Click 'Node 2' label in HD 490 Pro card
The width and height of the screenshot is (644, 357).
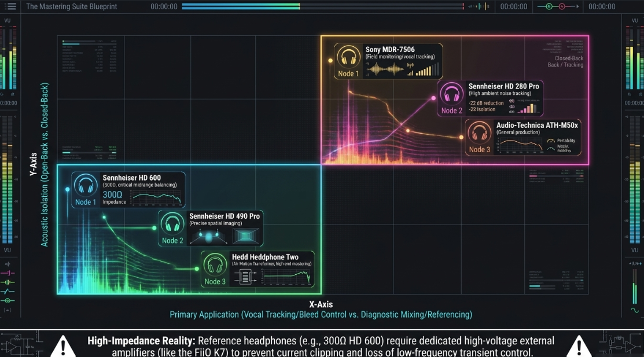click(x=172, y=241)
